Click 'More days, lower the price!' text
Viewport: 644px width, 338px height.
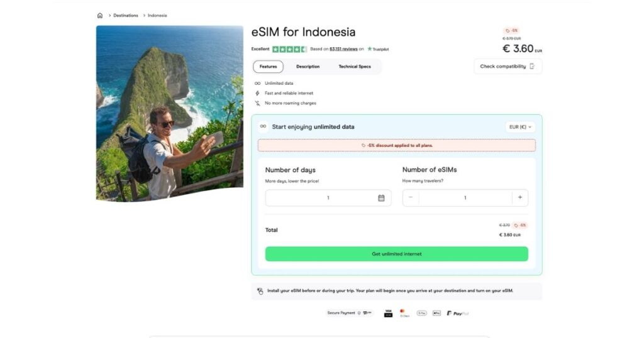[292, 181]
